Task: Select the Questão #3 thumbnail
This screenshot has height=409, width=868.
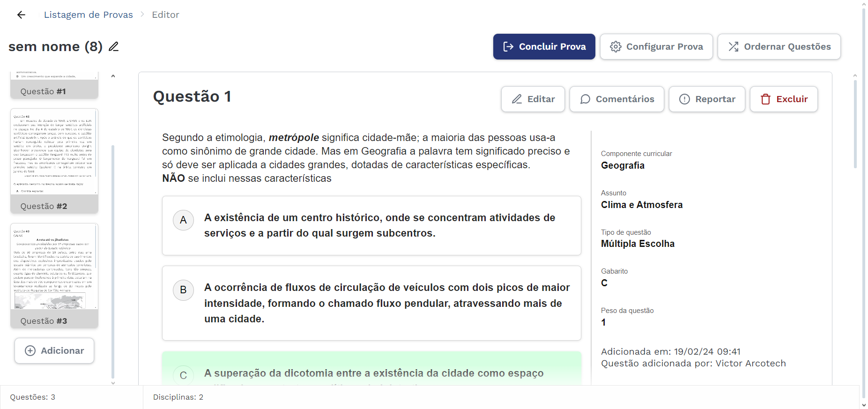Action: pyautogui.click(x=54, y=275)
